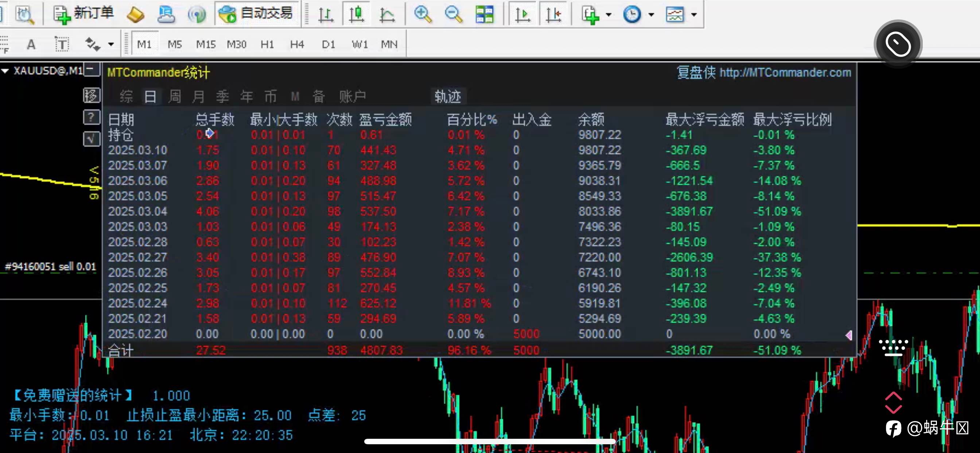Viewport: 980px width, 453px height.
Task: Expand the XAUUSD chart title triangle
Action: pos(5,71)
